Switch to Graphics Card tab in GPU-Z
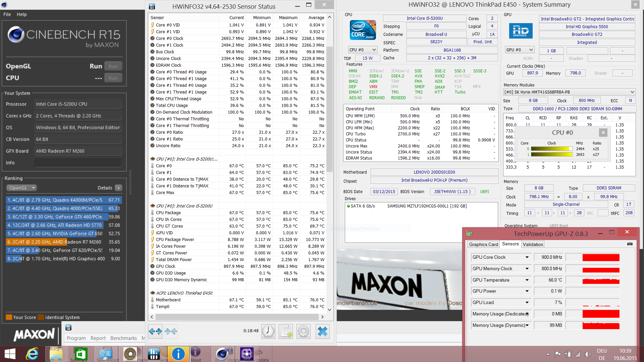 (483, 244)
